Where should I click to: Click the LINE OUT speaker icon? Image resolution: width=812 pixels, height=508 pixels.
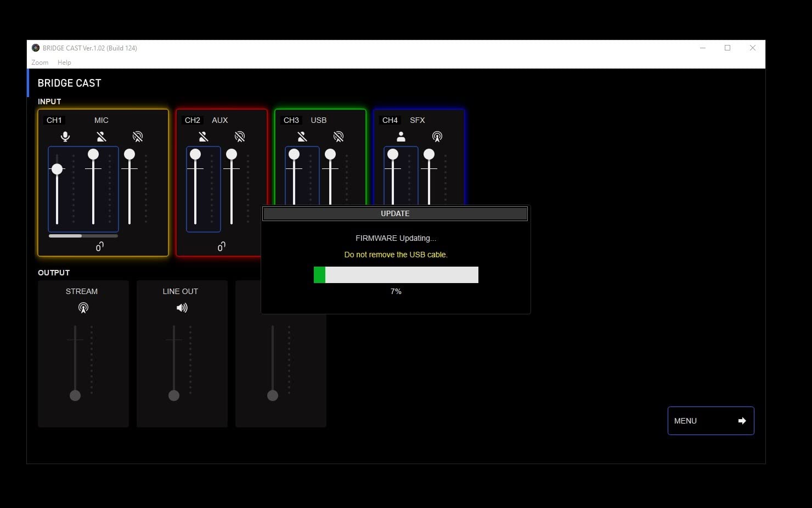point(182,308)
